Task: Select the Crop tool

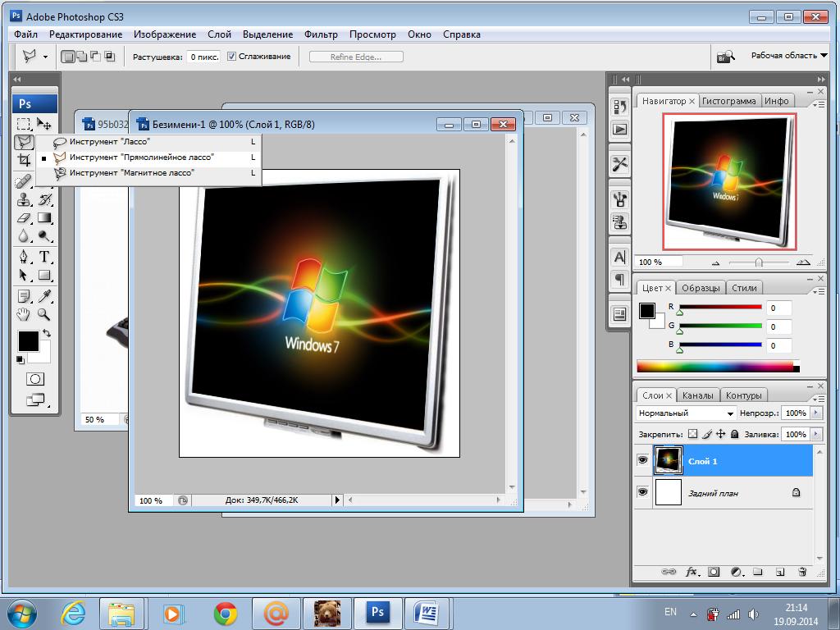Action: click(24, 160)
